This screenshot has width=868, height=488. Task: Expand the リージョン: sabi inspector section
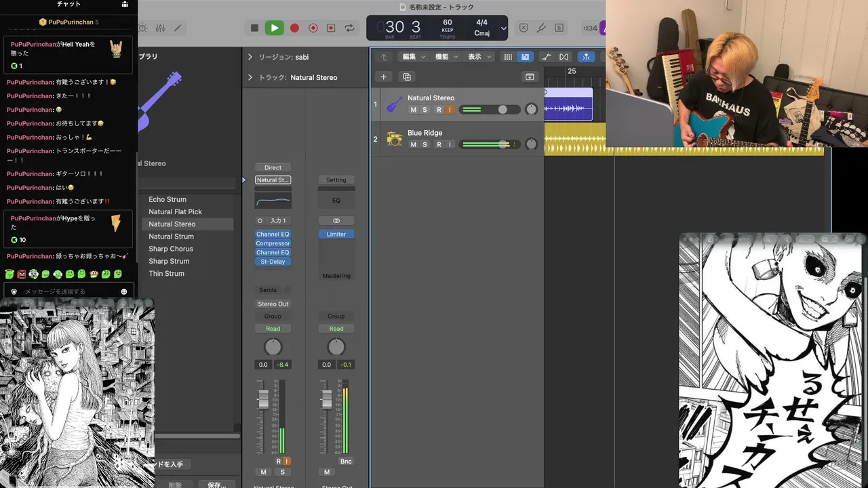click(250, 57)
